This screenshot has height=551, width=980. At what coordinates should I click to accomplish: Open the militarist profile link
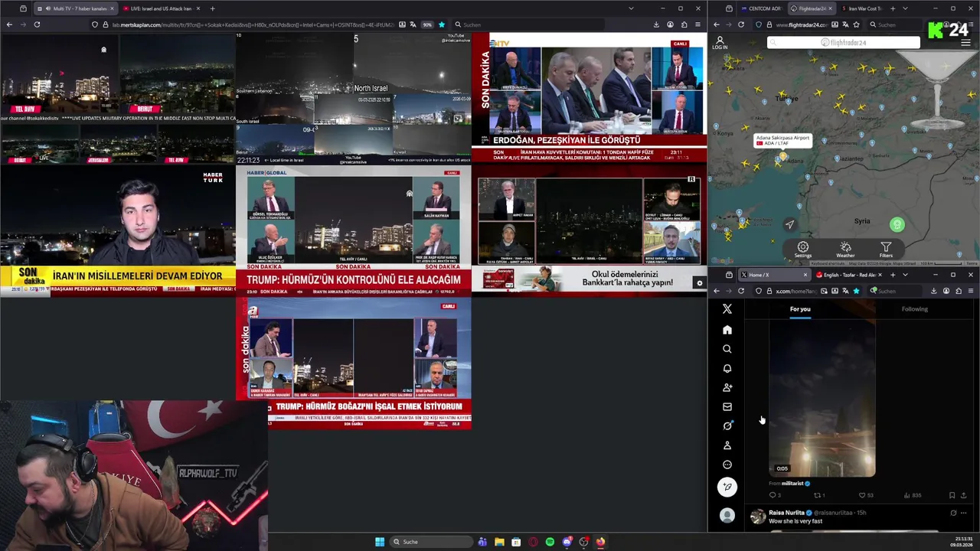[792, 484]
